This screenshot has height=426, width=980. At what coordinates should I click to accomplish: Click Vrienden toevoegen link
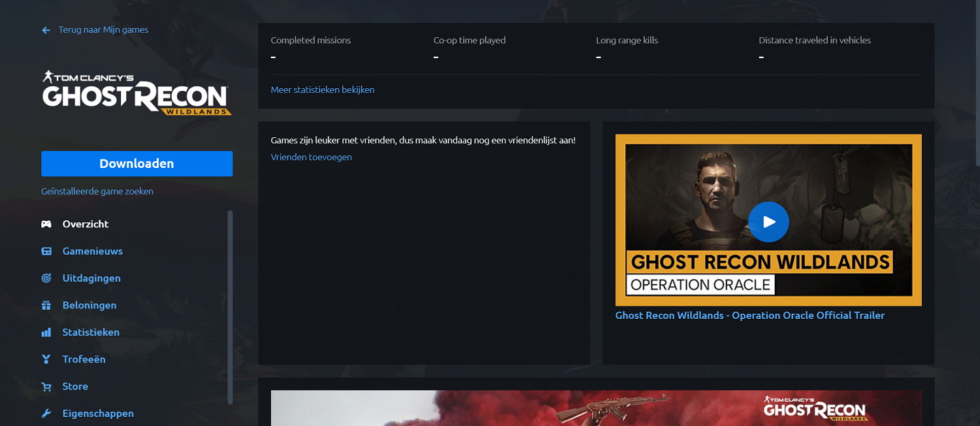(311, 157)
